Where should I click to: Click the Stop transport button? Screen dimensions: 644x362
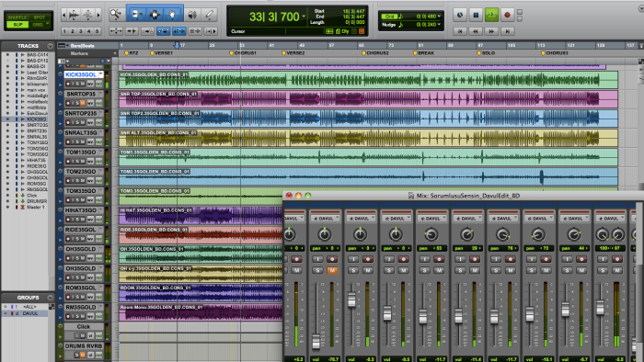(476, 16)
